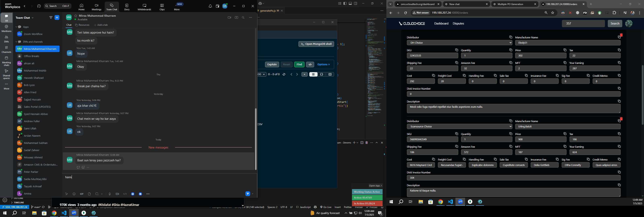Open the GIF picker in message toolbar
Viewport: 644px width, 217px height.
pos(82,194)
